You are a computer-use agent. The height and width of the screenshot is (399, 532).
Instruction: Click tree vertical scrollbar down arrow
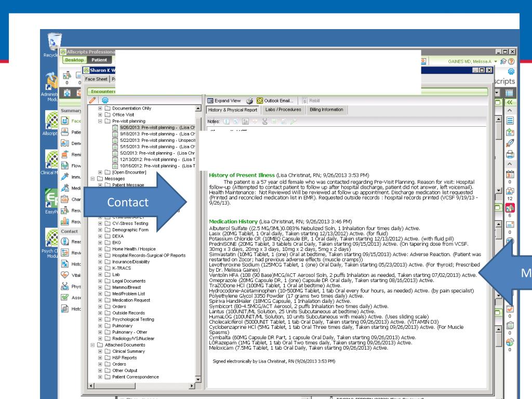click(198, 379)
